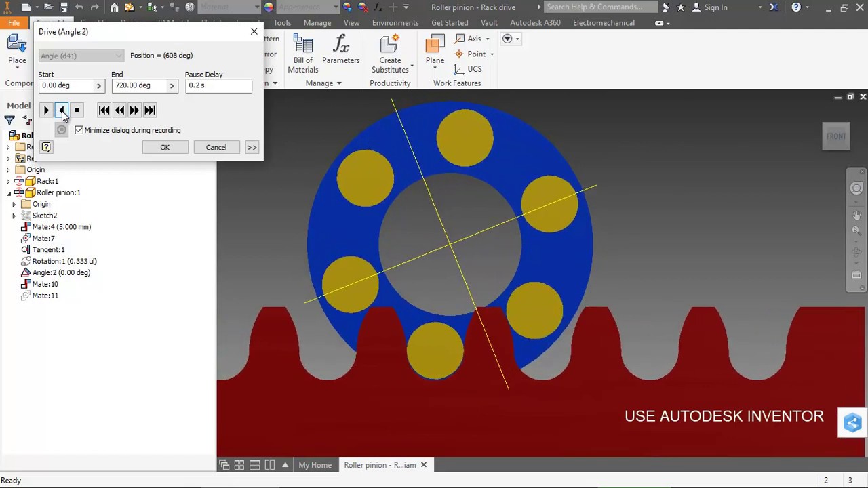Close the Drive (Angle:2) dialog
The width and height of the screenshot is (868, 488).
pyautogui.click(x=254, y=31)
